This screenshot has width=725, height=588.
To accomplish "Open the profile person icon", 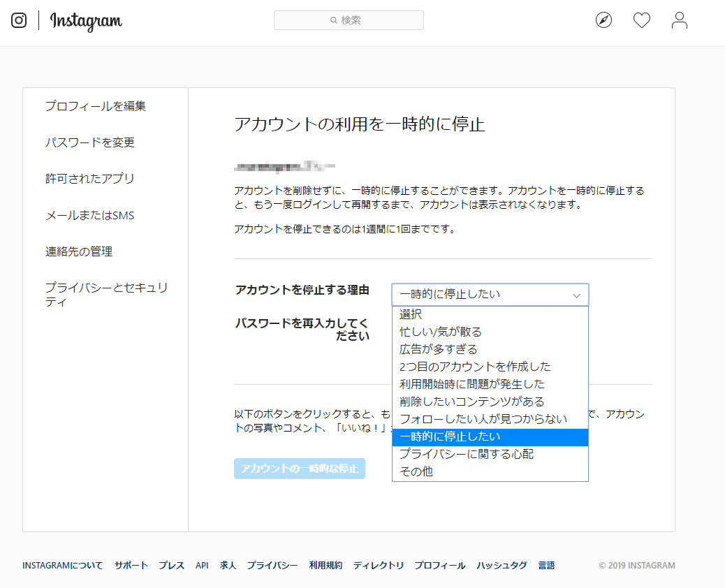I will click(679, 20).
